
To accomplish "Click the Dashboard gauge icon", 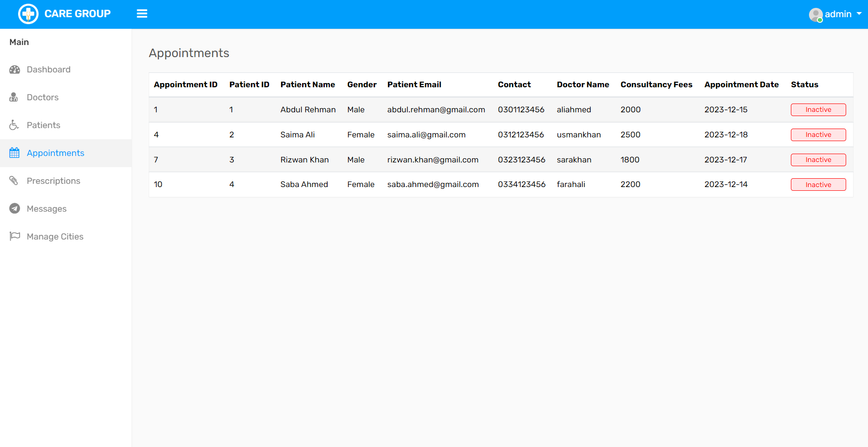I will coord(15,70).
